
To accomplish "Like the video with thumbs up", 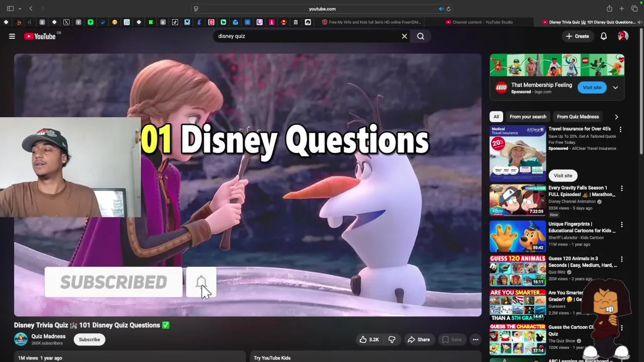I will [x=369, y=339].
